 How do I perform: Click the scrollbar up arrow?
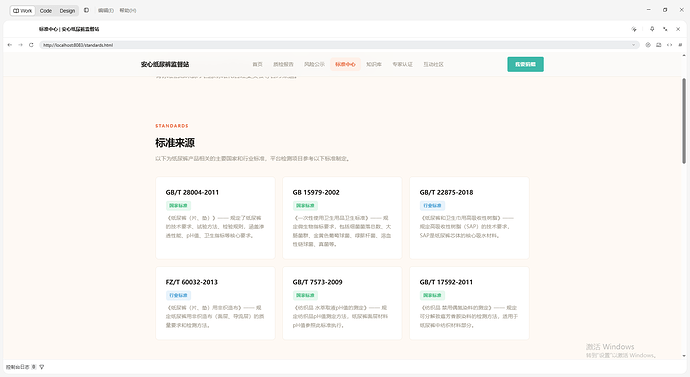[x=684, y=56]
